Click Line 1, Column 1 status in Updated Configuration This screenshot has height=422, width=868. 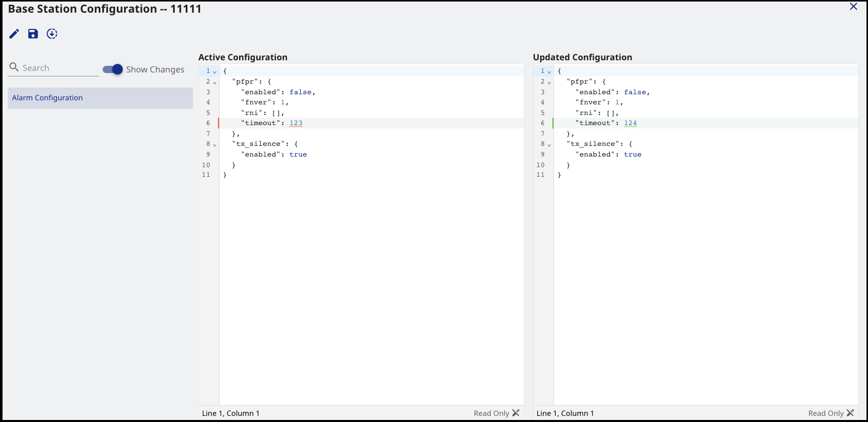tap(565, 413)
